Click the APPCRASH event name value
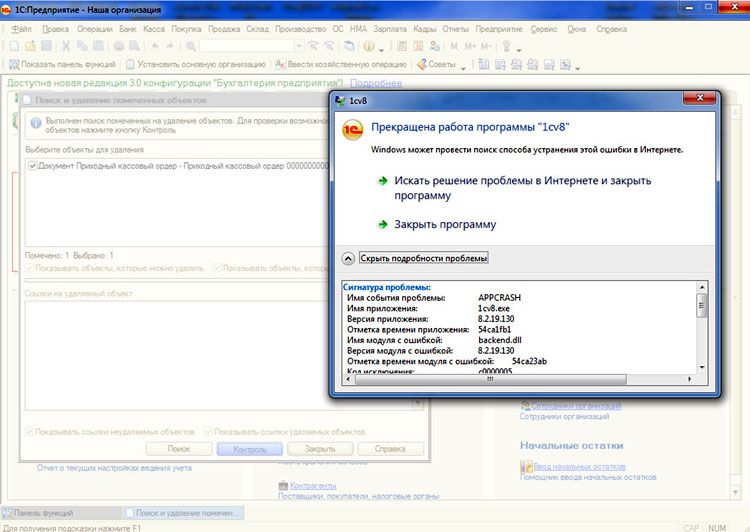 point(499,298)
